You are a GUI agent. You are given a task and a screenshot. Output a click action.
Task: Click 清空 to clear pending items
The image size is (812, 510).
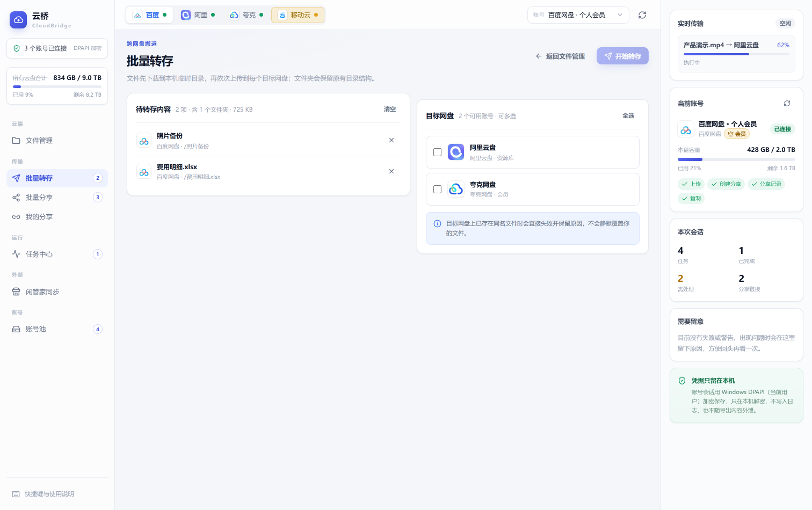[x=390, y=110]
